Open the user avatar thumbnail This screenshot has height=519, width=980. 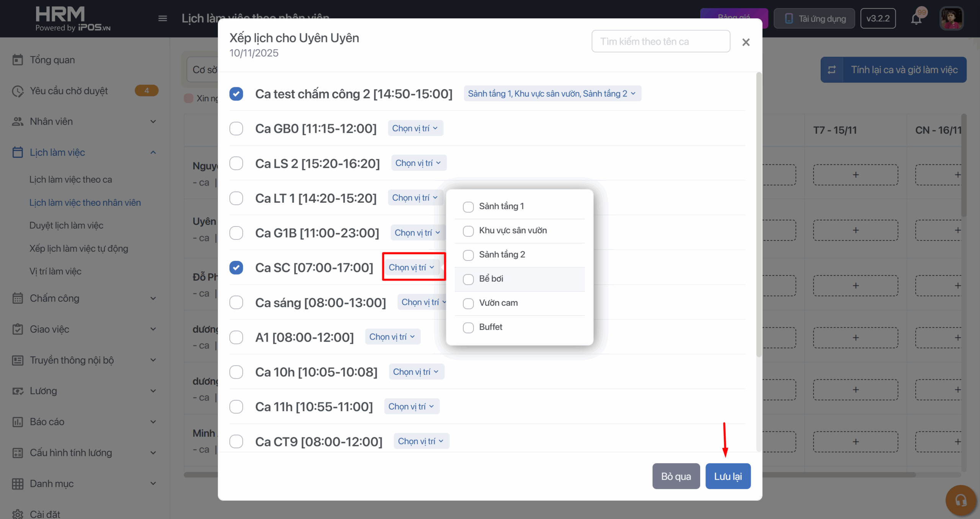coord(951,18)
